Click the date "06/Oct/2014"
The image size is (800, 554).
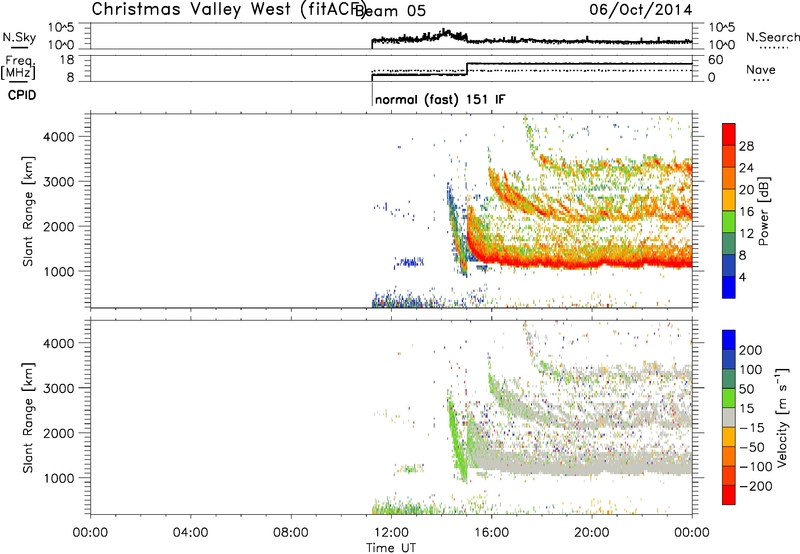[x=641, y=10]
